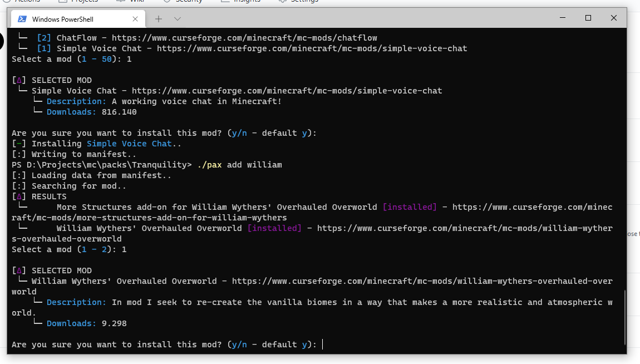Click the 'Loading data from manifest..' line
640x364 pixels.
[x=91, y=175]
